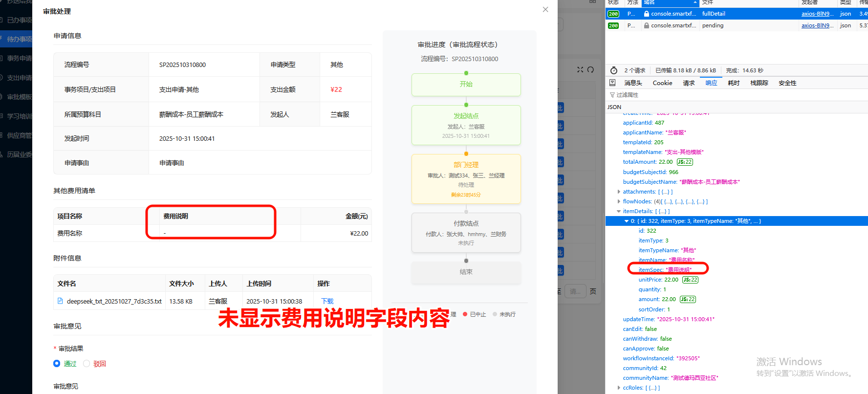Click the 付款结点 workflow node card
Viewport: 868px width, 394px height.
[x=466, y=233]
